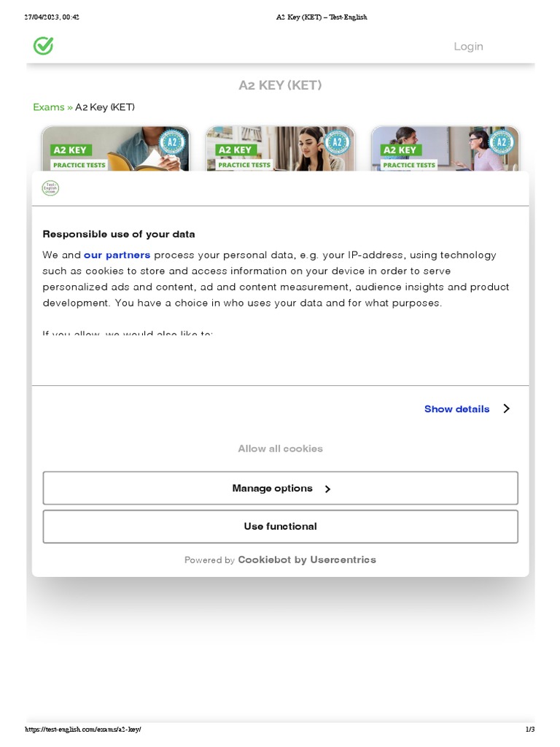This screenshot has width=560, height=747.
Task: Click the A2 badge on the speaking card
Action: click(502, 142)
